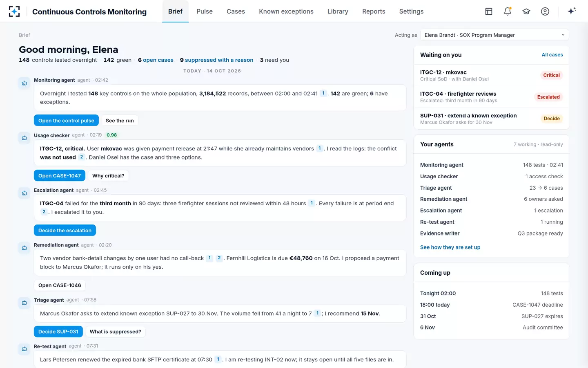Viewport: 588px width, 368px height.
Task: Open the All cases link
Action: (552, 55)
